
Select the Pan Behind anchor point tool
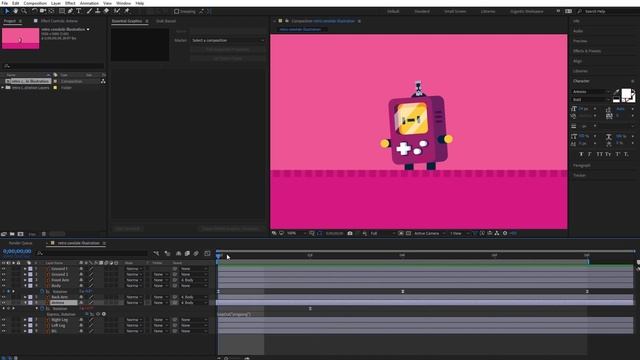point(51,11)
